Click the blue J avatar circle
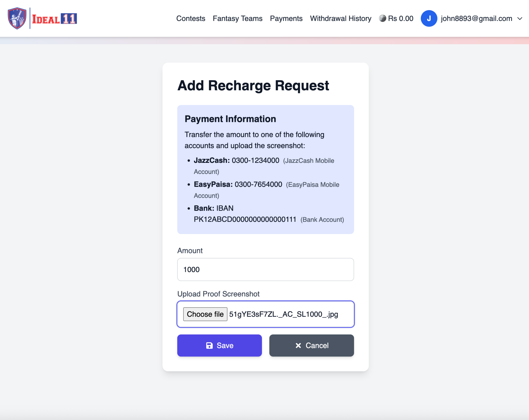529x420 pixels. [429, 18]
